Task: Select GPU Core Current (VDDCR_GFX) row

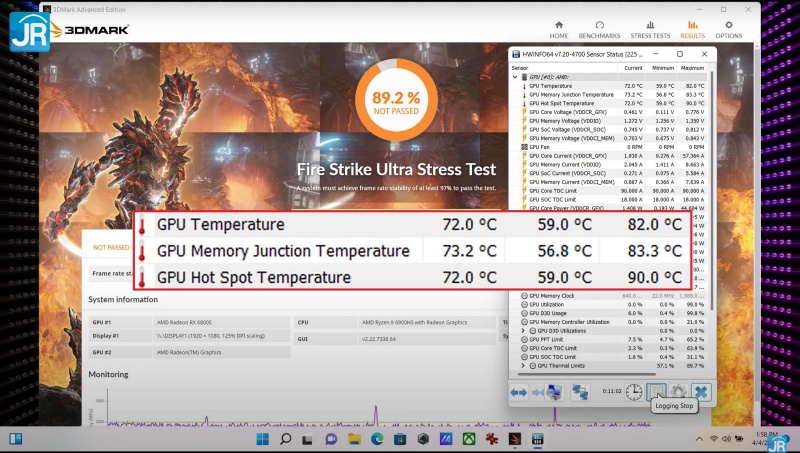Action: [x=608, y=156]
